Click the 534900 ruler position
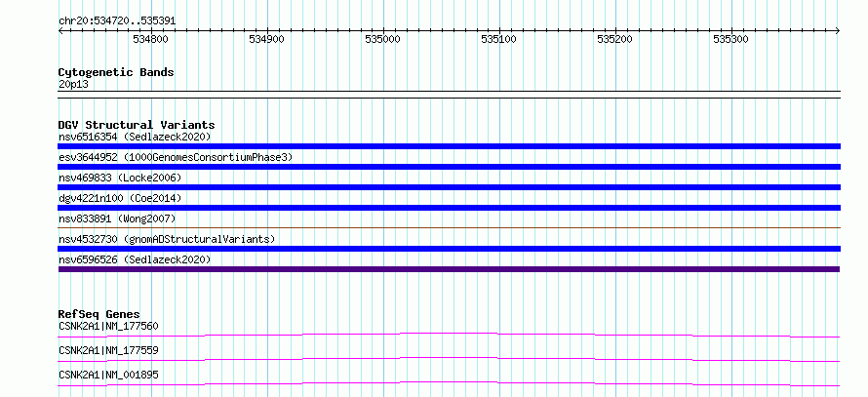This screenshot has width=868, height=397. [267, 39]
